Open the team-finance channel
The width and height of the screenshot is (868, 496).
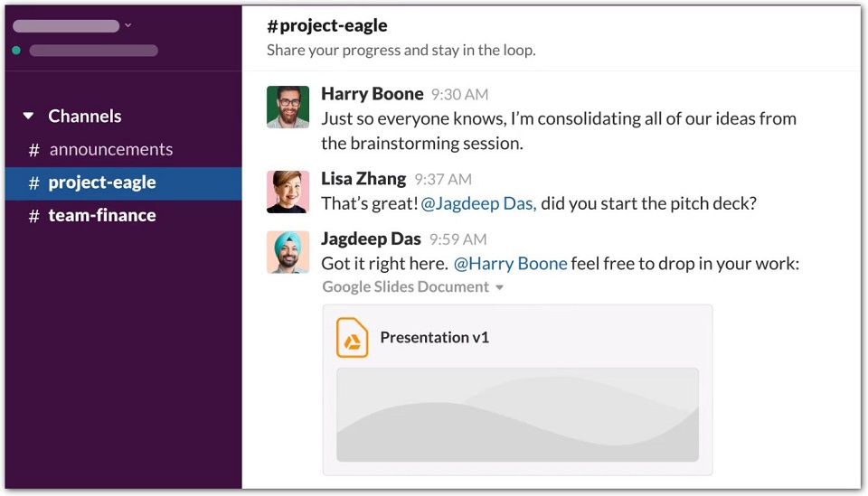[x=101, y=216]
